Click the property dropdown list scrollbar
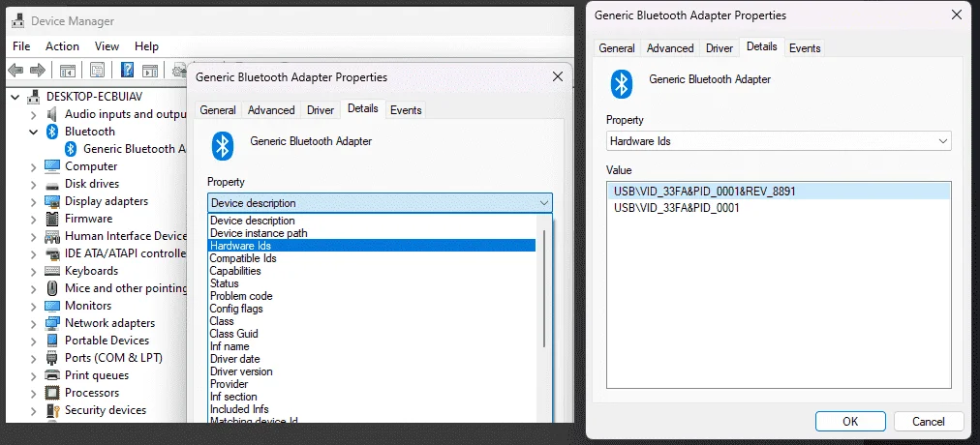 (x=545, y=287)
